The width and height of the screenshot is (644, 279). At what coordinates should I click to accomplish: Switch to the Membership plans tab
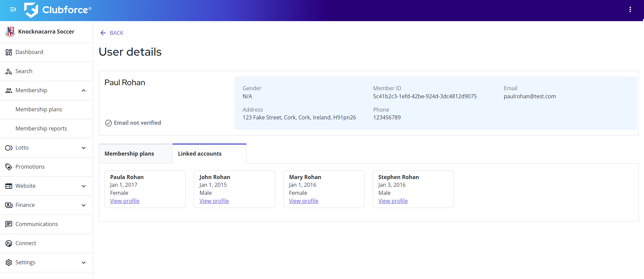tap(129, 154)
